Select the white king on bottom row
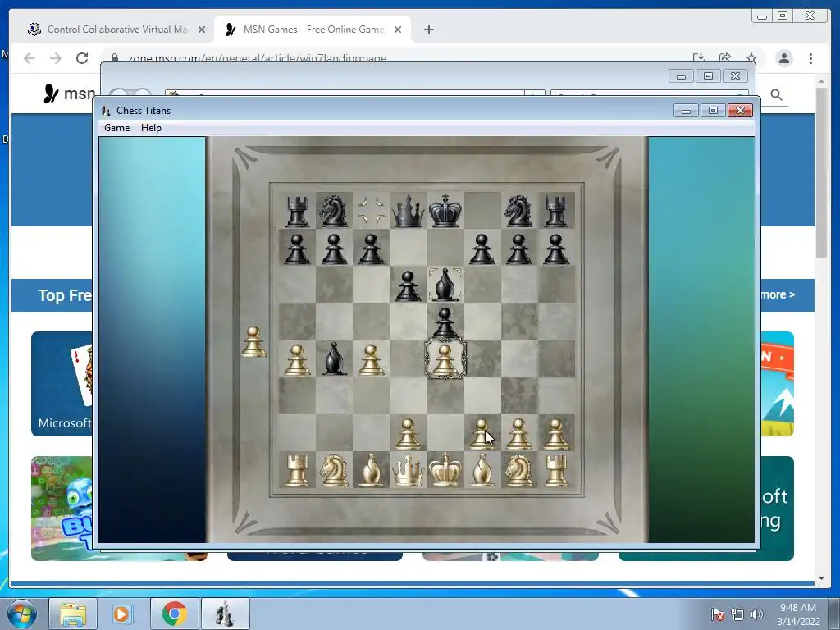Image resolution: width=840 pixels, height=630 pixels. click(445, 470)
